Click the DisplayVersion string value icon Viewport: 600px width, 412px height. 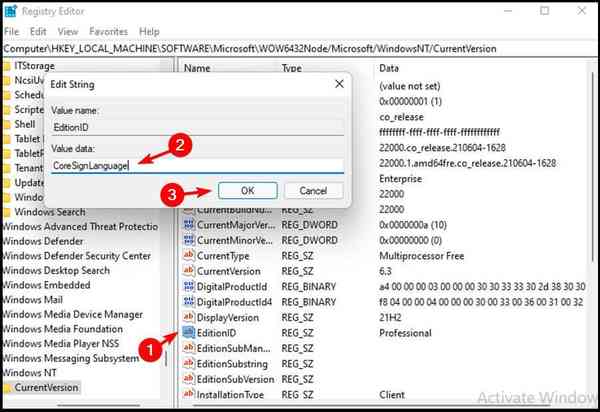coord(189,318)
